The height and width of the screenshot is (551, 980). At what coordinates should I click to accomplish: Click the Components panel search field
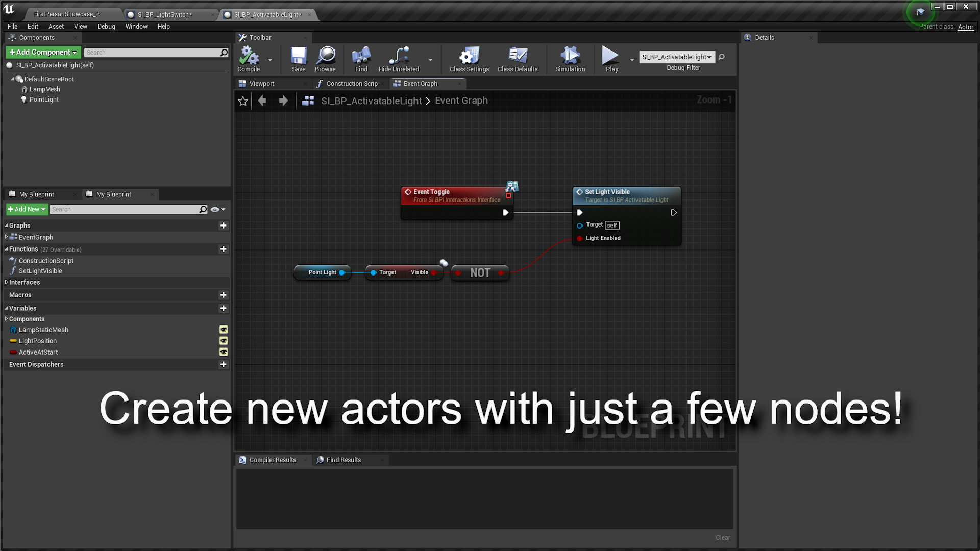[152, 53]
